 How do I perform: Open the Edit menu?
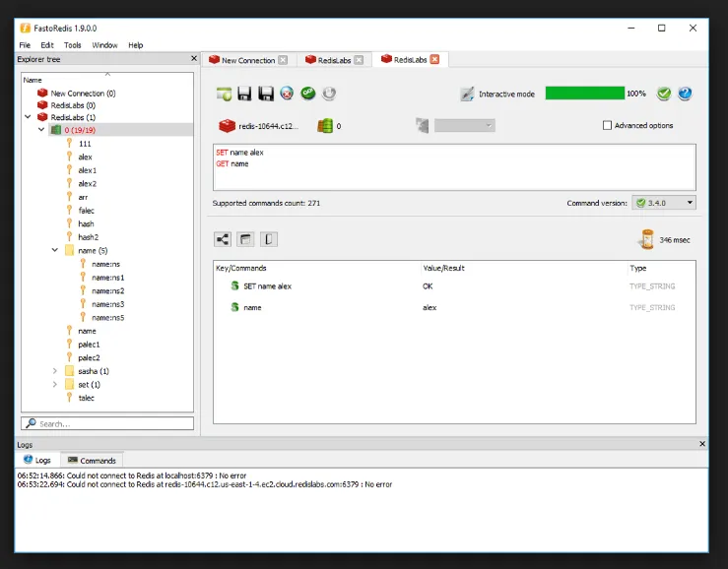click(47, 45)
